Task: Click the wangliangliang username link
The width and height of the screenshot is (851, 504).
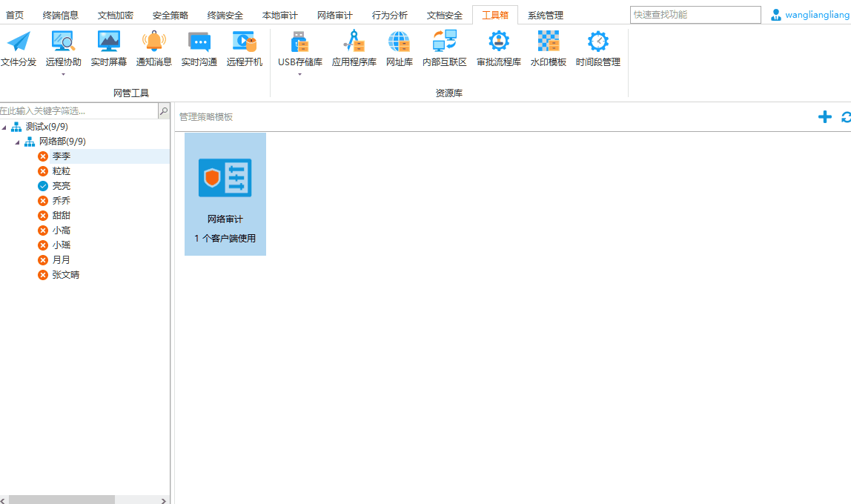Action: point(818,15)
